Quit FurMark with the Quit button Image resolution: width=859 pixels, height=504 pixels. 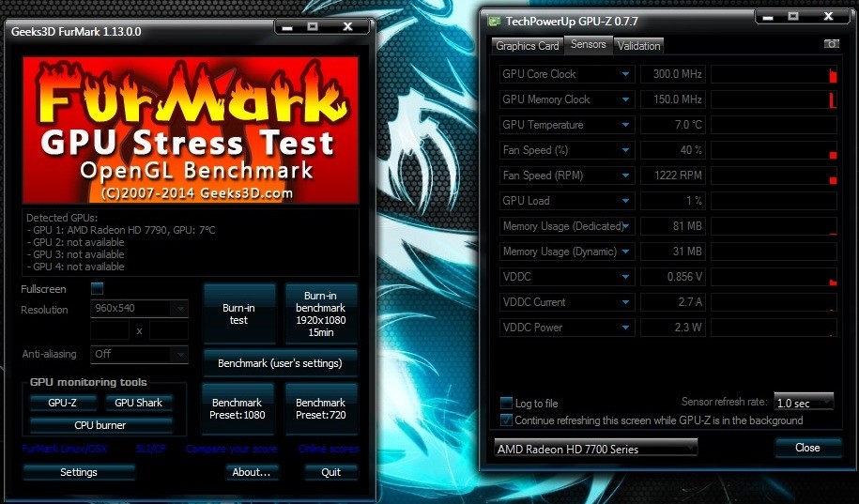tap(330, 472)
